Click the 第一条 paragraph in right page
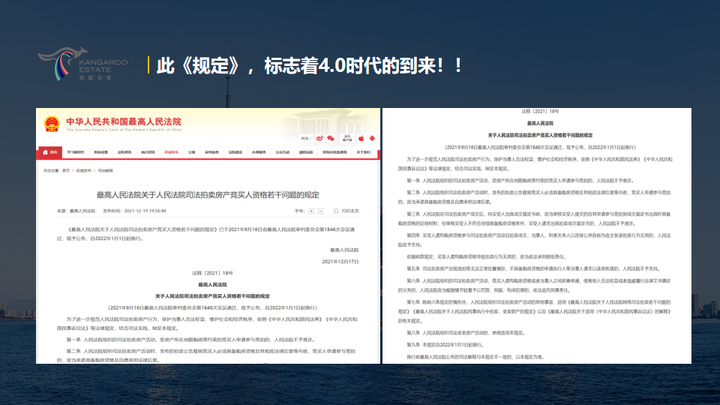The image size is (720, 405). [520, 181]
